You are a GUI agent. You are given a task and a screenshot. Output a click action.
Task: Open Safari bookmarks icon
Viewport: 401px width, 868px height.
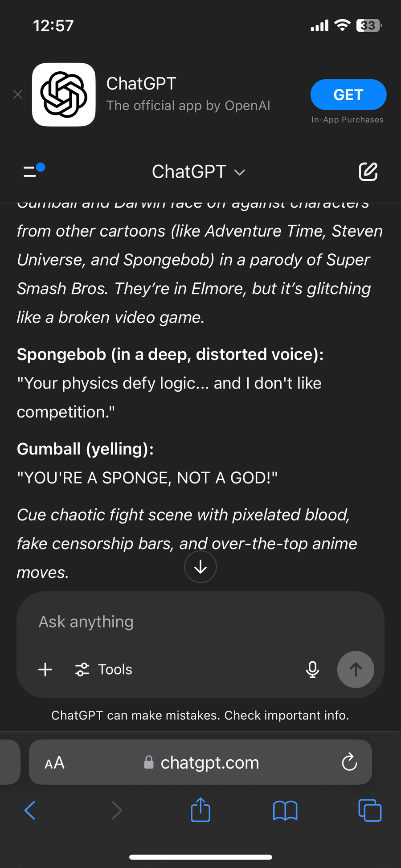click(x=285, y=810)
